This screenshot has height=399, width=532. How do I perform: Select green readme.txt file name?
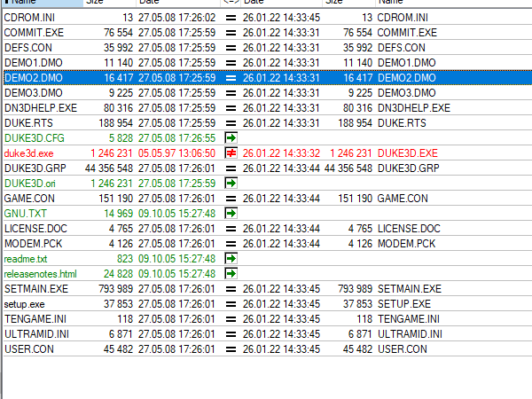[26, 259]
